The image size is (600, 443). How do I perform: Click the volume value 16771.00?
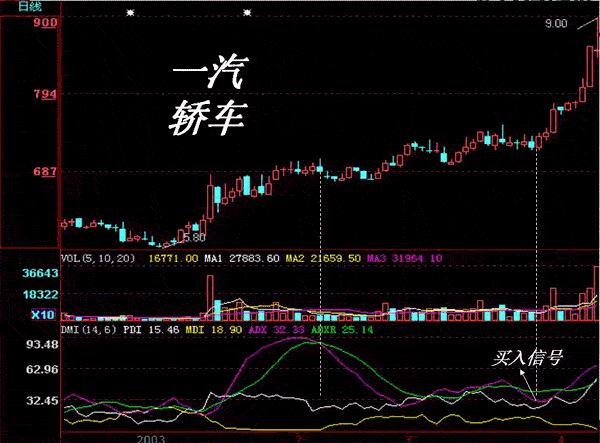(x=173, y=259)
